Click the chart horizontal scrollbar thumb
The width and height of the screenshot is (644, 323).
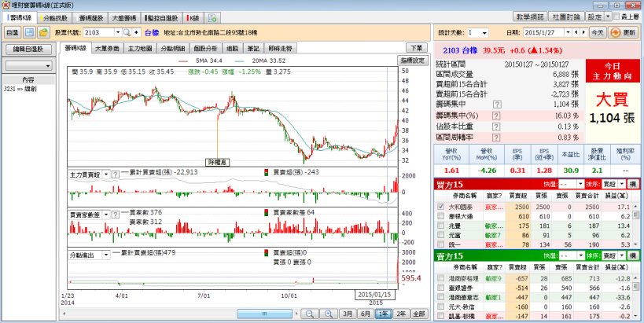tap(264, 314)
